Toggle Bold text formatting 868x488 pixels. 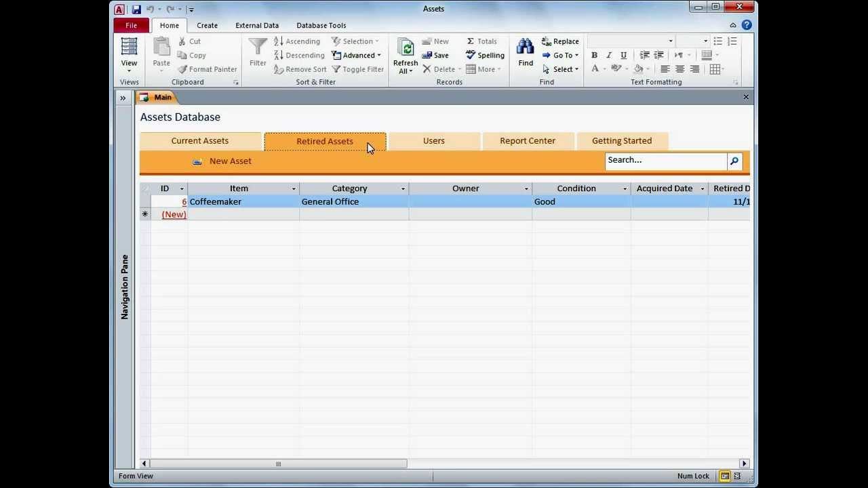click(x=594, y=56)
